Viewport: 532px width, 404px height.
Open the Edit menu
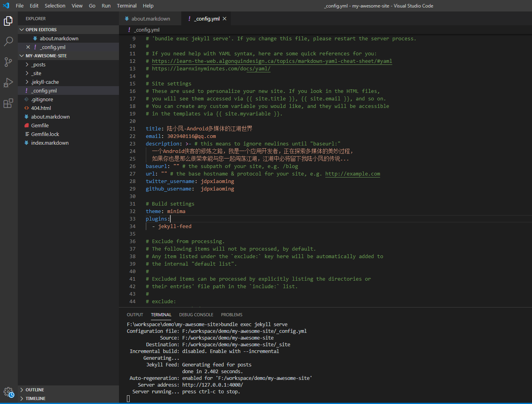(34, 6)
